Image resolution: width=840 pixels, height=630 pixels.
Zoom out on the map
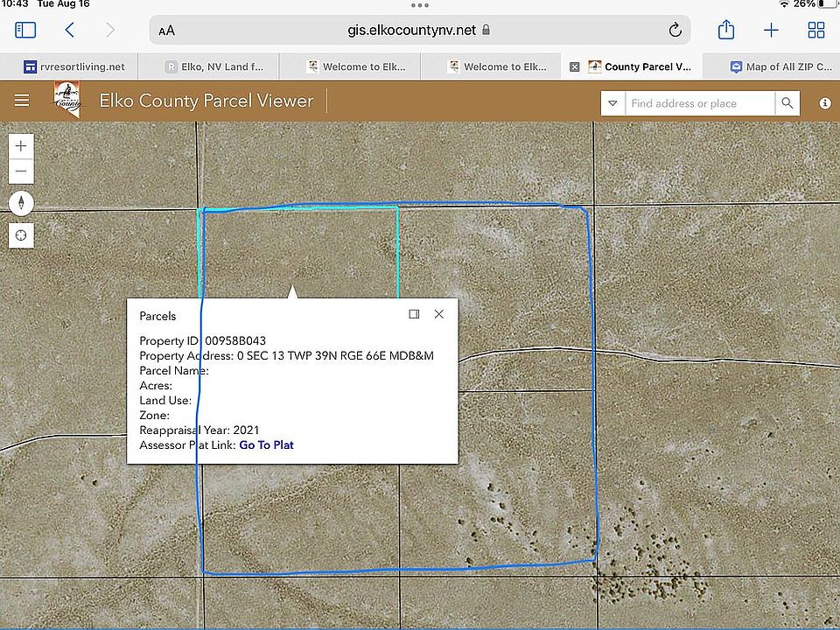21,171
